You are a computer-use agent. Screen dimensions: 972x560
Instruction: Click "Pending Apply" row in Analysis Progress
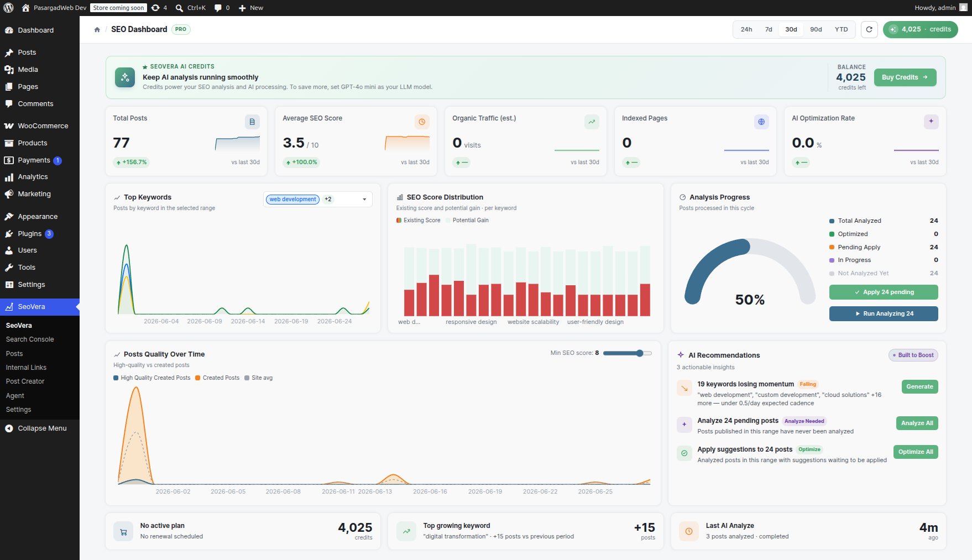pos(884,247)
